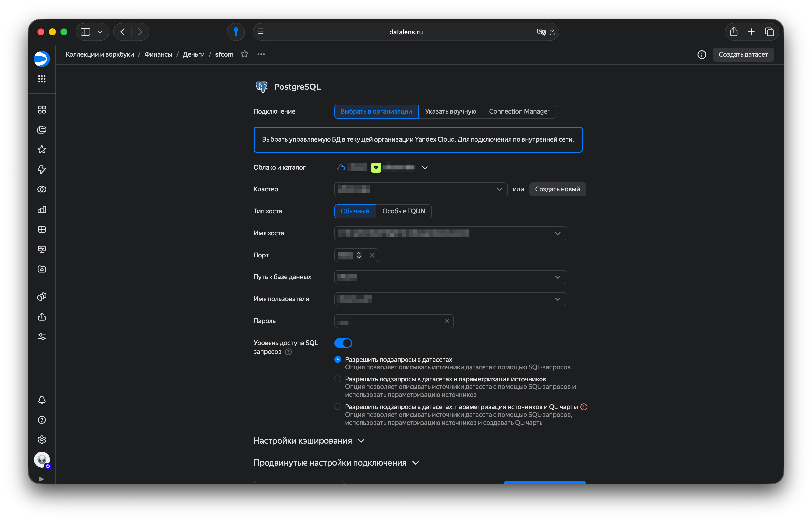The image size is (812, 521).
Task: Click the Создать новый cluster button
Action: tap(557, 189)
